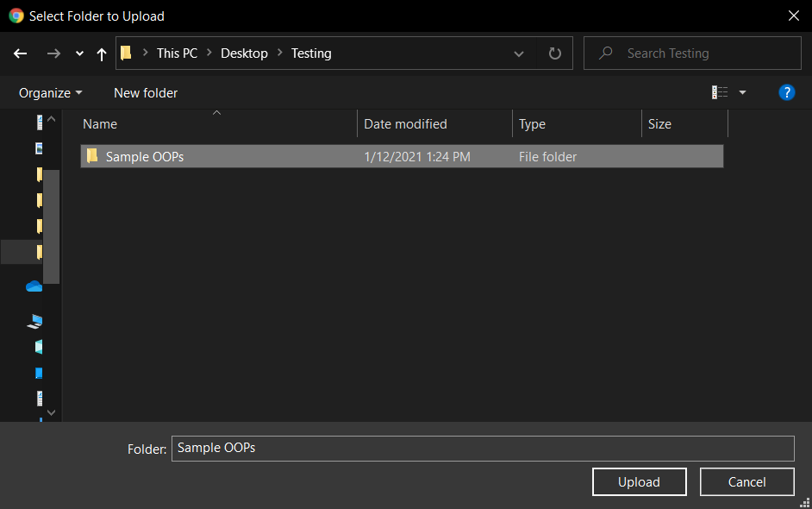Open the Help question mark icon
Viewport: 812px width, 509px height.
coord(786,92)
